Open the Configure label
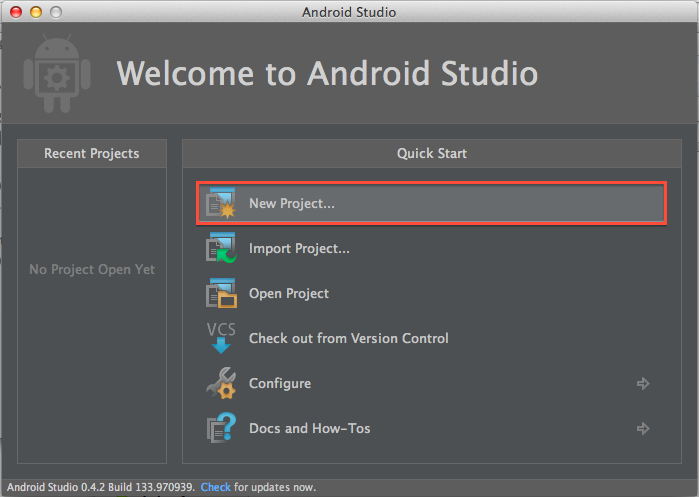This screenshot has width=699, height=497. point(280,383)
